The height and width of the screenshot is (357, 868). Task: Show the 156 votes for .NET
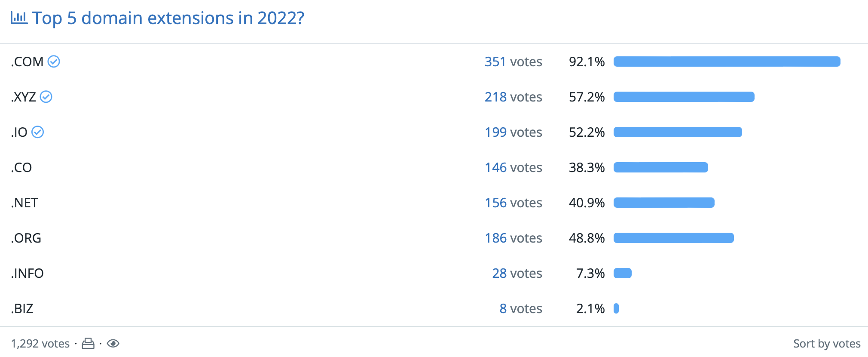[513, 203]
